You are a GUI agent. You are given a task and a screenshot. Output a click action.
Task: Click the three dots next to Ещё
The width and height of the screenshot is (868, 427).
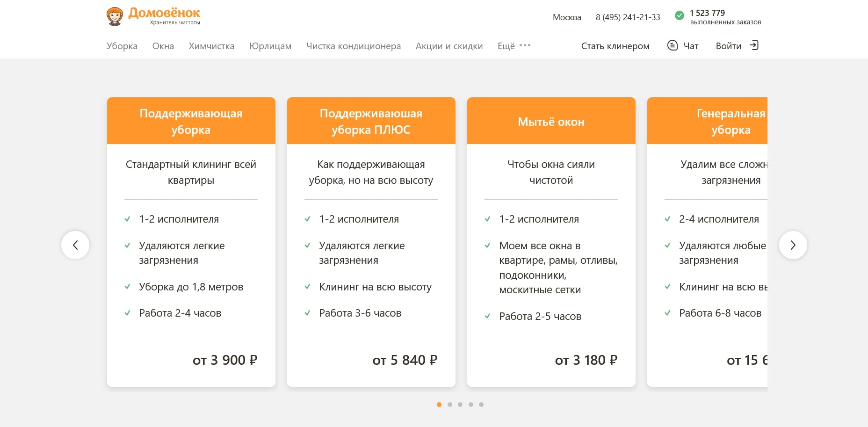click(525, 45)
